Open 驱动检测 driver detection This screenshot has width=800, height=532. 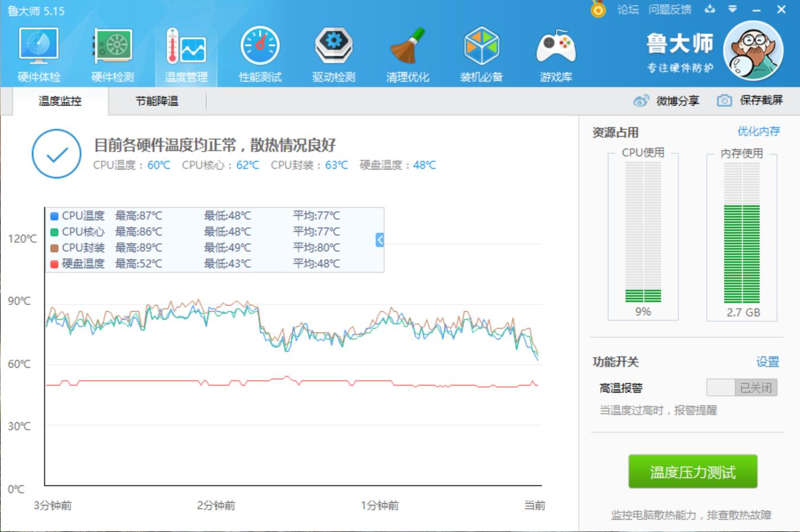click(x=334, y=55)
